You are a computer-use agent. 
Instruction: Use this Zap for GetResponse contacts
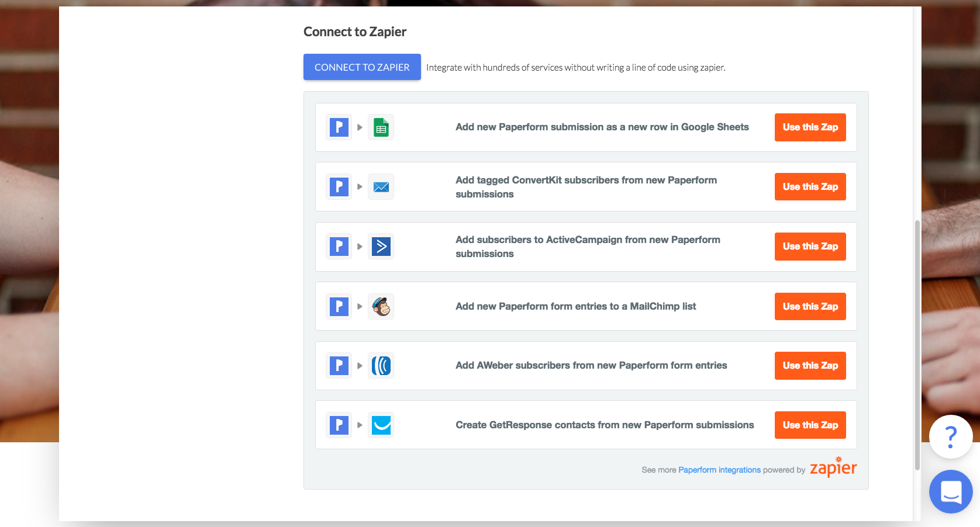click(810, 425)
